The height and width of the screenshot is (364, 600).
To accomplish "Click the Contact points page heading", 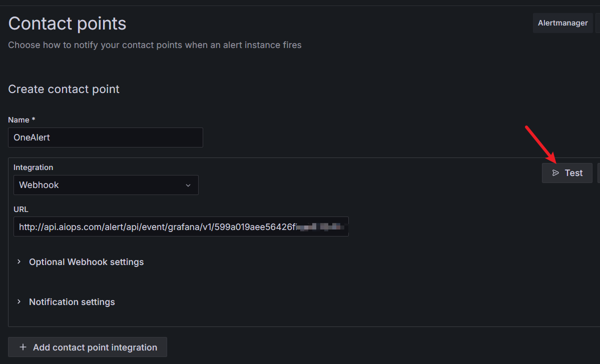I will click(67, 23).
